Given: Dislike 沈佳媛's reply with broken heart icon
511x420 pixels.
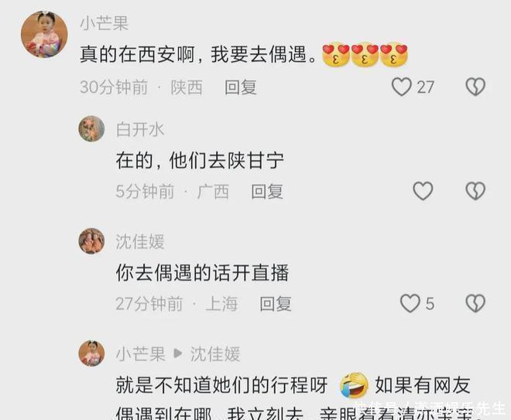Looking at the screenshot, I should (475, 303).
